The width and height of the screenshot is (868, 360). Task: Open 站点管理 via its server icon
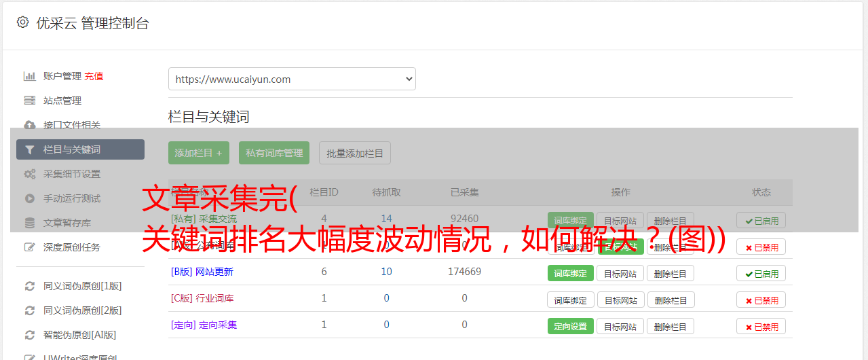click(x=29, y=101)
